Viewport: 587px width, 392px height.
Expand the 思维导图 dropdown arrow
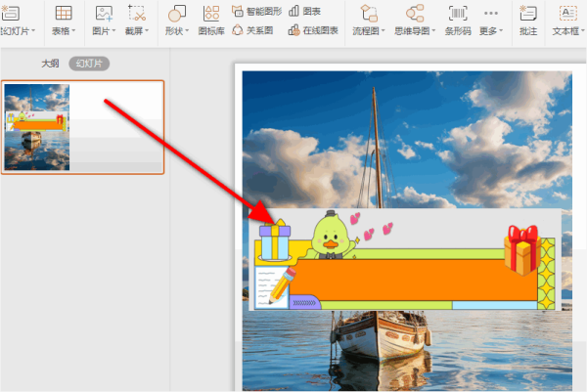point(433,30)
